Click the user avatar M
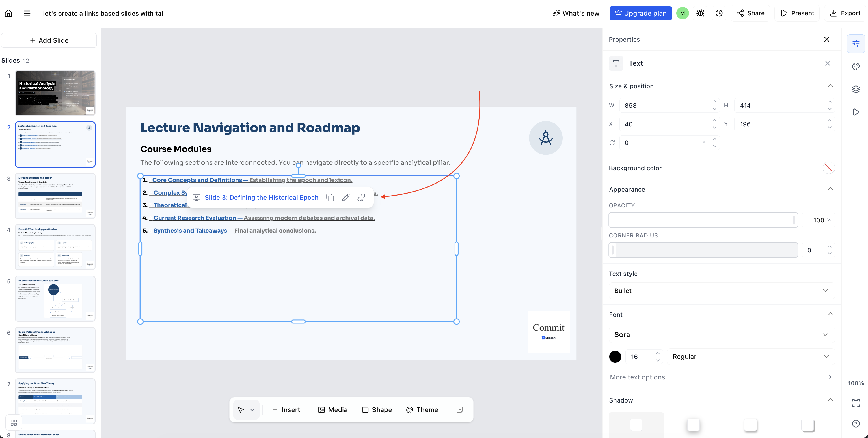868x438 pixels. (x=682, y=13)
